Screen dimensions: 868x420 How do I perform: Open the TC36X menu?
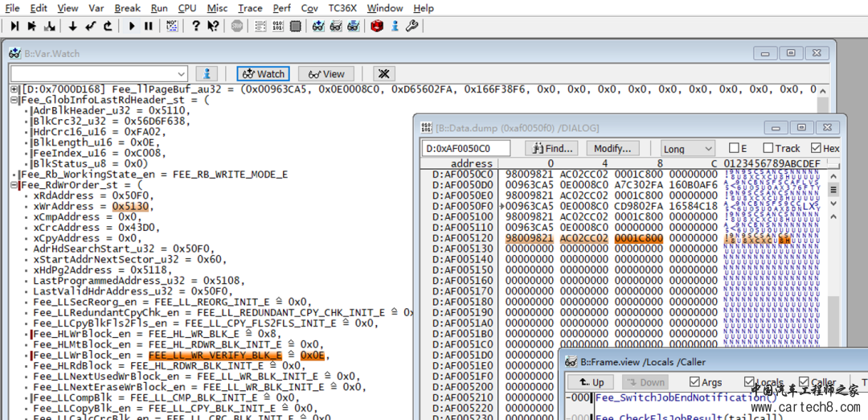coord(342,8)
